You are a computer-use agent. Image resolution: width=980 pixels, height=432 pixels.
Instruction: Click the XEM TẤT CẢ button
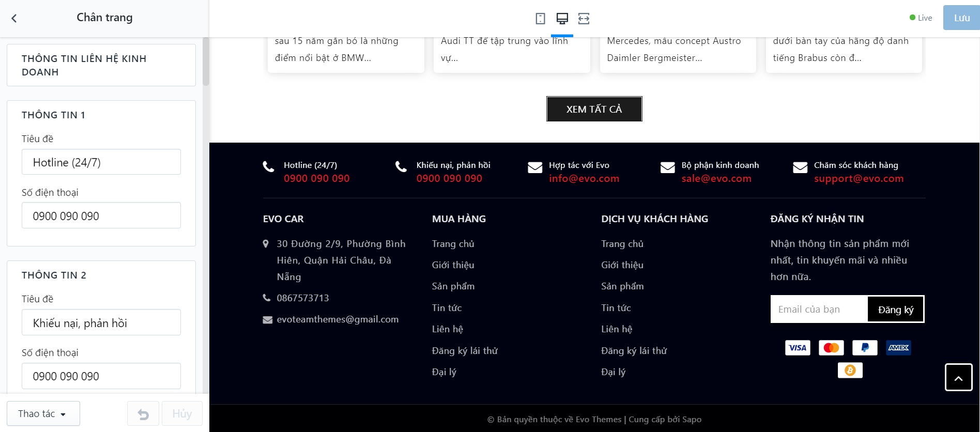(594, 109)
